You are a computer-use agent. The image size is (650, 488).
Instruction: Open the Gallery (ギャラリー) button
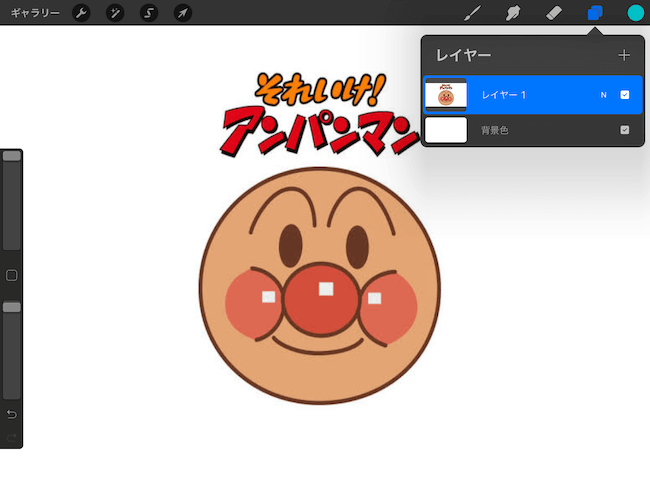click(x=35, y=13)
